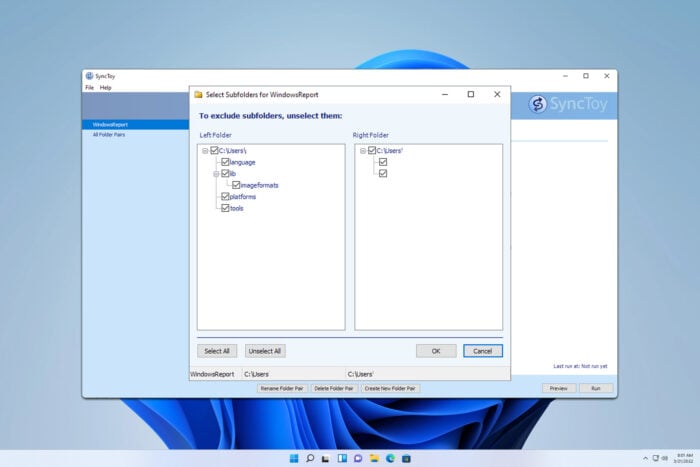700x467 pixels.
Task: Cancel the Select Subfolders dialog
Action: (x=483, y=351)
